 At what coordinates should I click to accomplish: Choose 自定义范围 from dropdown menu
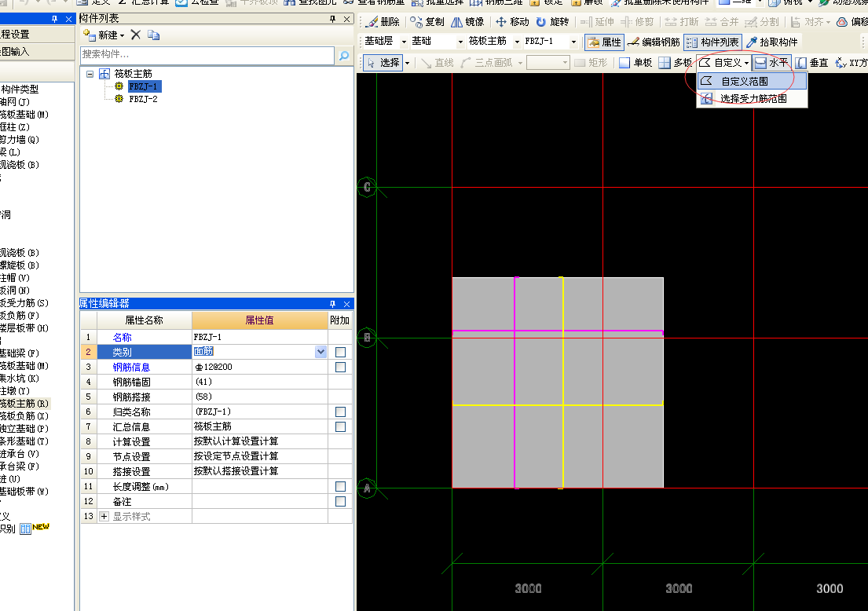click(x=752, y=82)
